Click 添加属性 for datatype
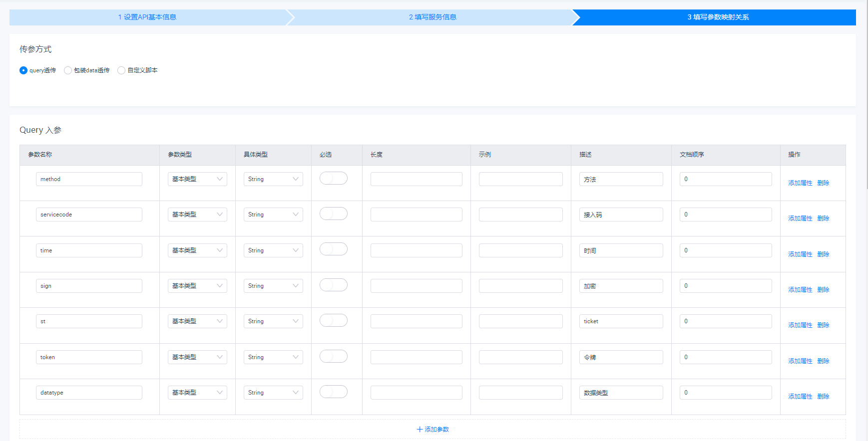The image size is (868, 441). (800, 397)
